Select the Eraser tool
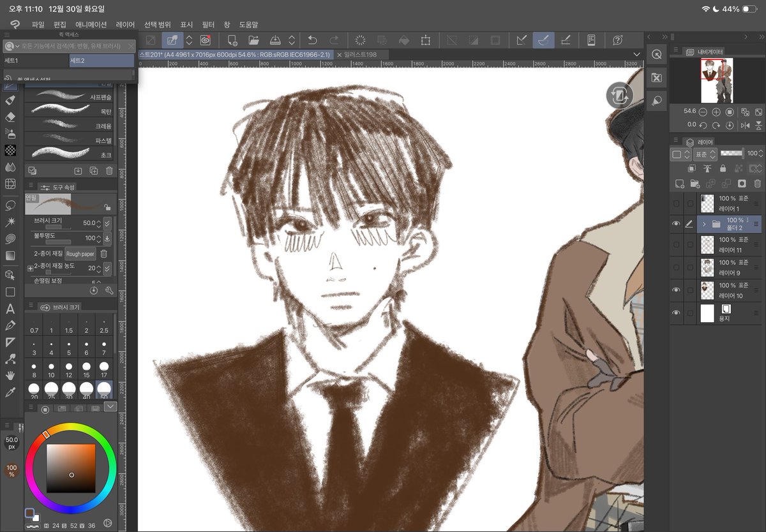 (10, 117)
